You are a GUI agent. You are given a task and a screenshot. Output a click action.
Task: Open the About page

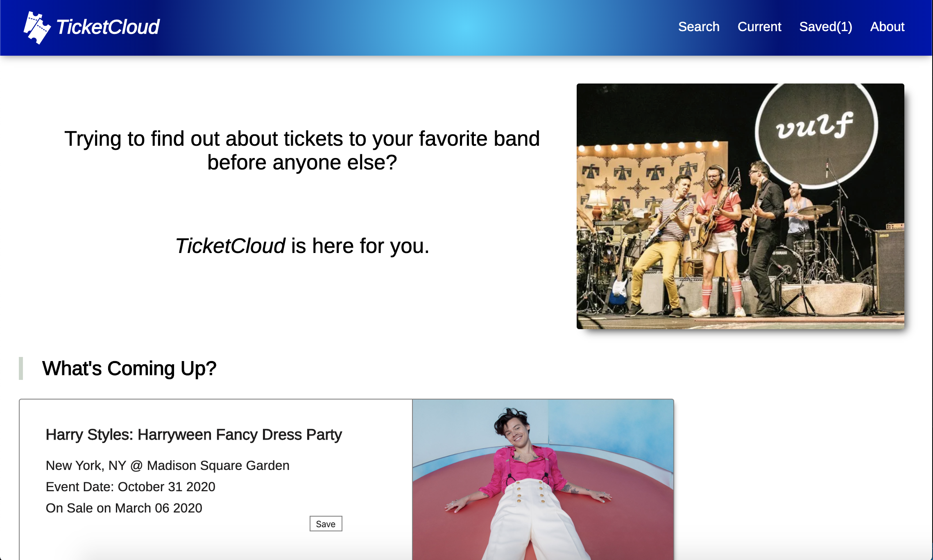point(887,27)
